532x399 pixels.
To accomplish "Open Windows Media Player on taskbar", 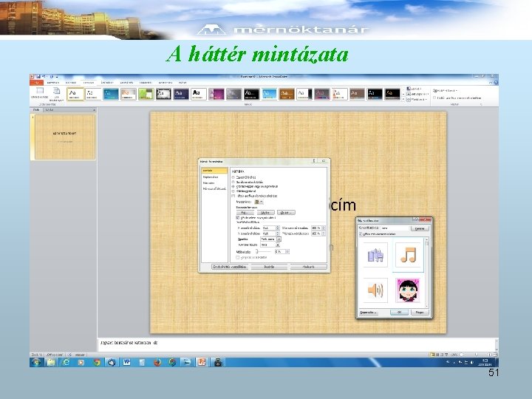I will (81, 362).
